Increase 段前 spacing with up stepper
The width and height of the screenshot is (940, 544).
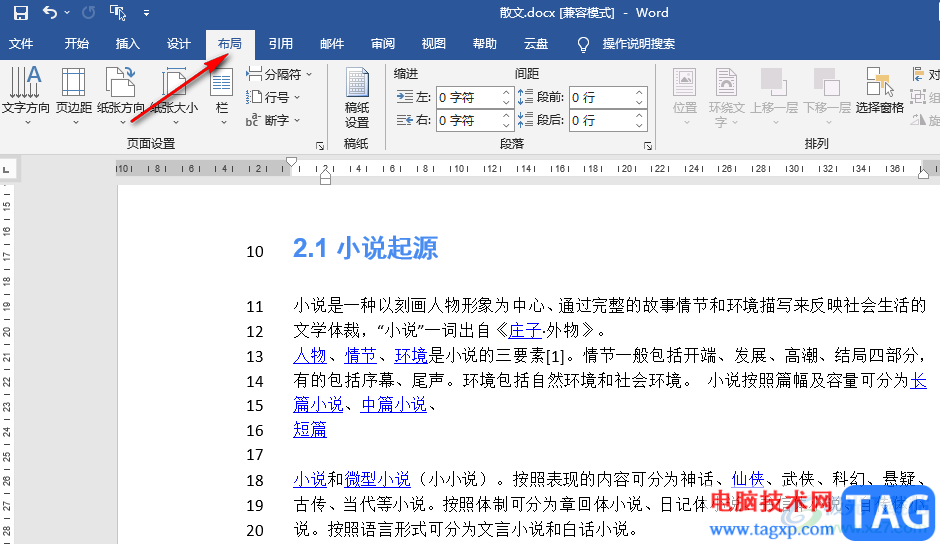(x=639, y=92)
